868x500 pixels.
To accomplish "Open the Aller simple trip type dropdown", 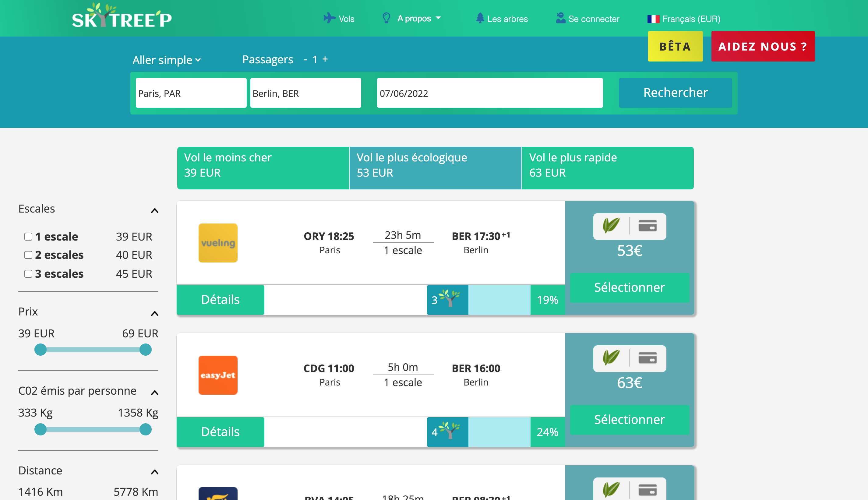I will click(x=167, y=60).
